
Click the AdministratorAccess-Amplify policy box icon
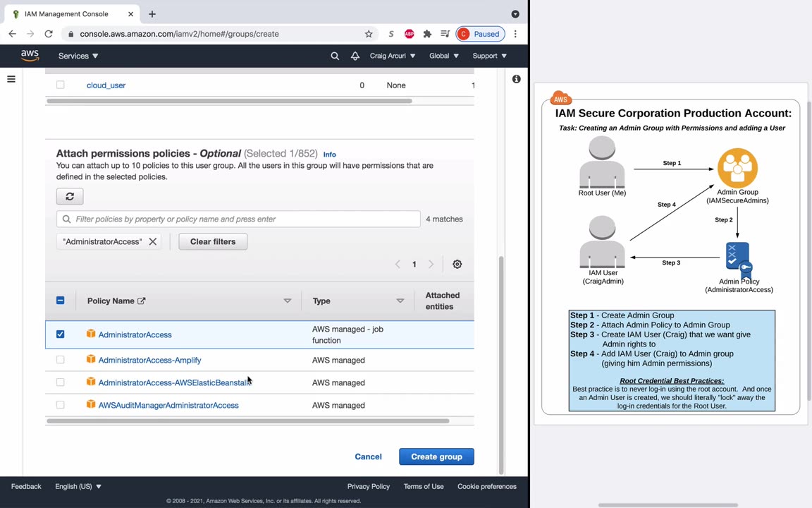click(x=91, y=358)
